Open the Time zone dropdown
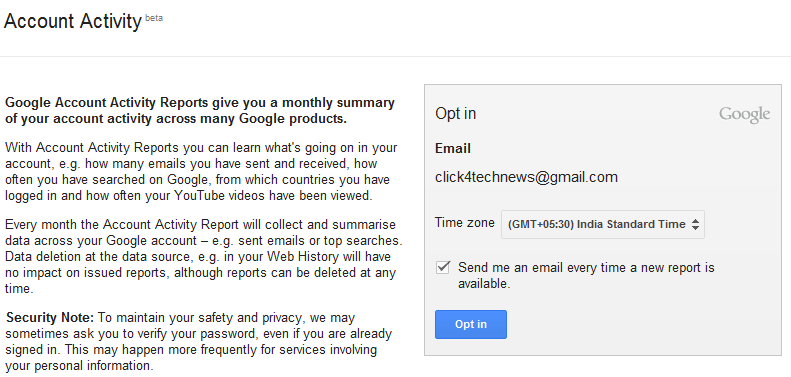The width and height of the screenshot is (791, 377). coord(603,225)
